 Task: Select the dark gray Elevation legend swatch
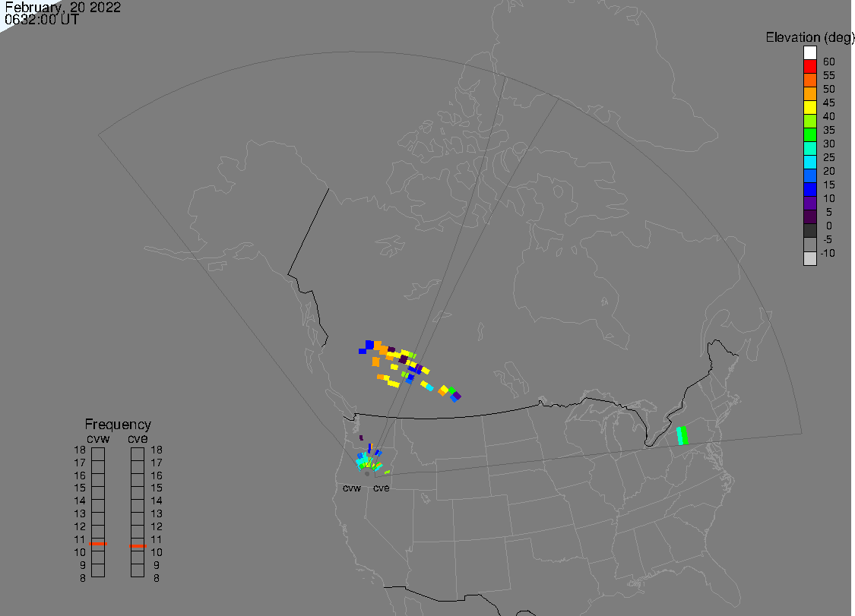pyautogui.click(x=810, y=231)
